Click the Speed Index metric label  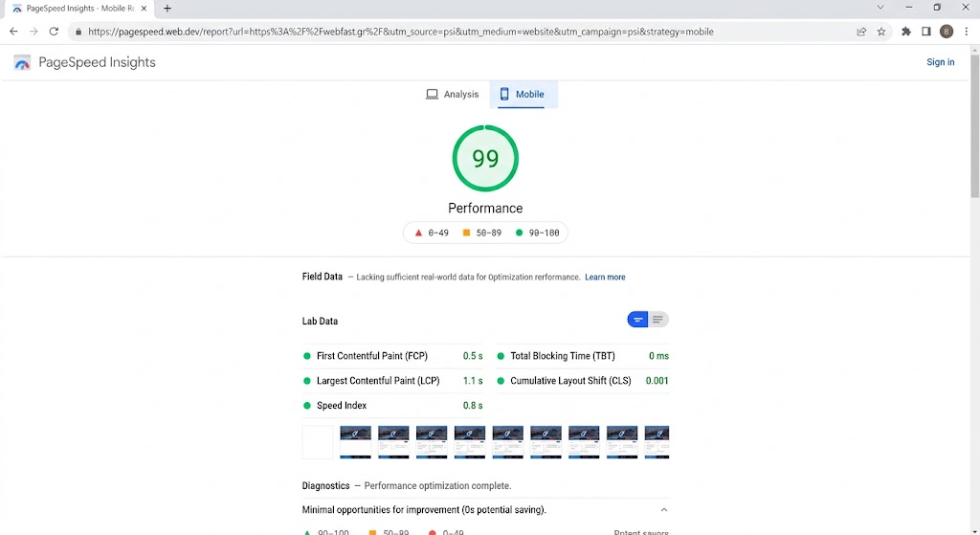pos(342,406)
